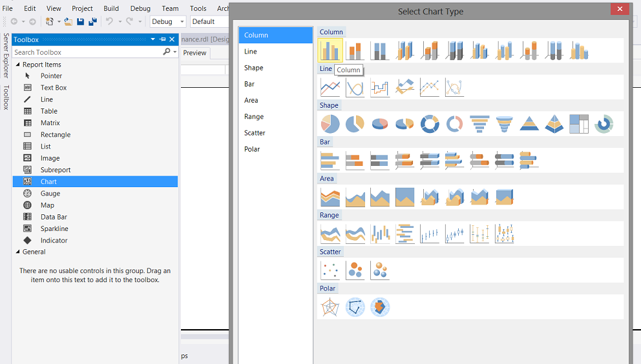Open the Server Explorer side tab
This screenshot has width=641, height=364.
click(6, 56)
